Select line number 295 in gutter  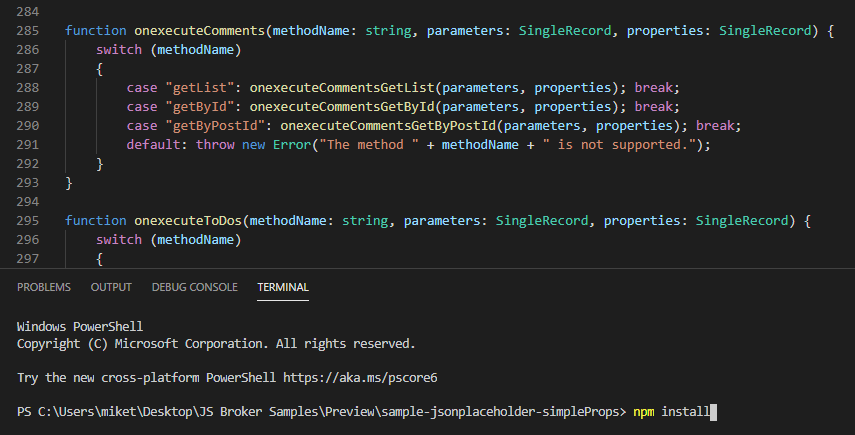coord(28,221)
